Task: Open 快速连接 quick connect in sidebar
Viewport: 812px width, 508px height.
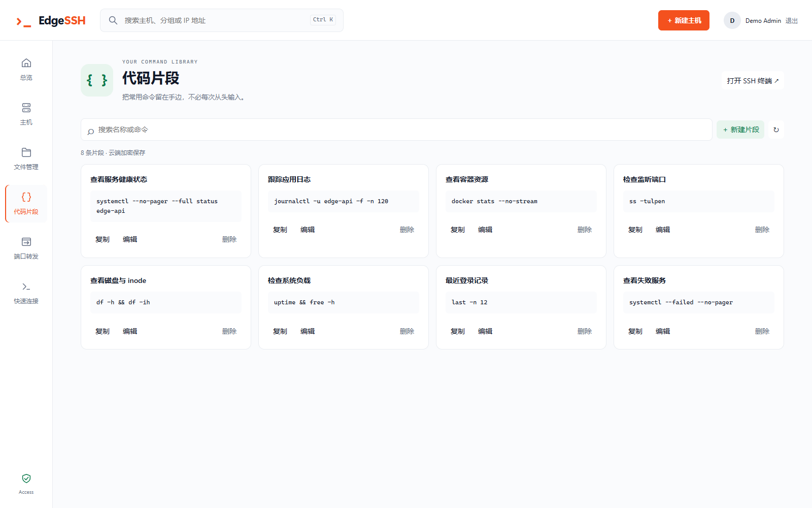Action: point(26,293)
